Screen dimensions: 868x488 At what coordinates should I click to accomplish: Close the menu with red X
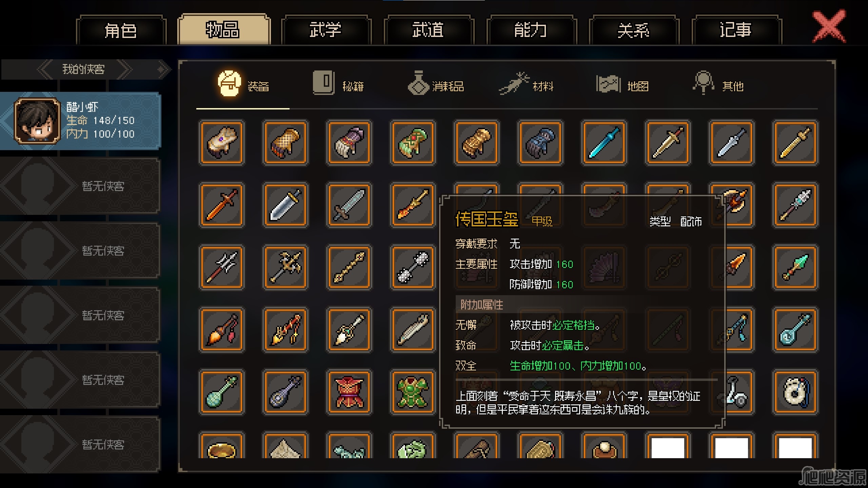pos(829,26)
